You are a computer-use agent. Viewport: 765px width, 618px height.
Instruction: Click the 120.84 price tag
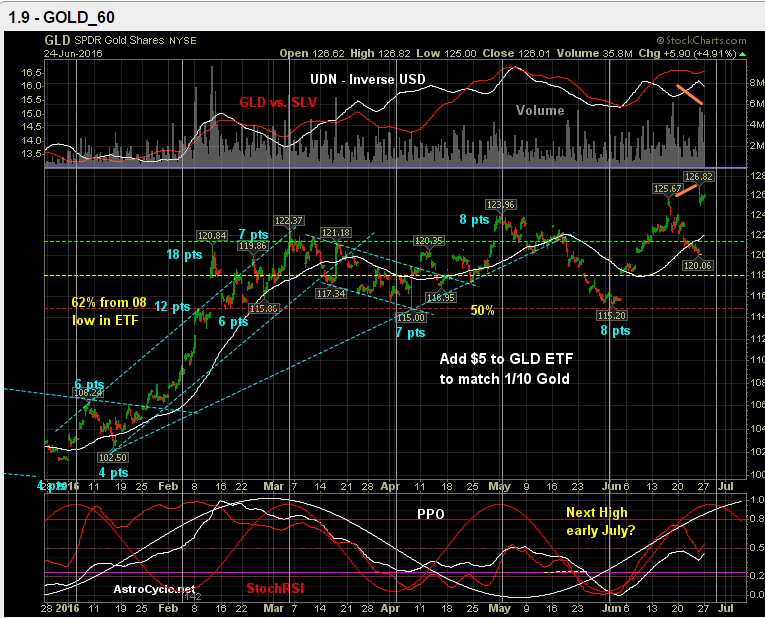(212, 236)
